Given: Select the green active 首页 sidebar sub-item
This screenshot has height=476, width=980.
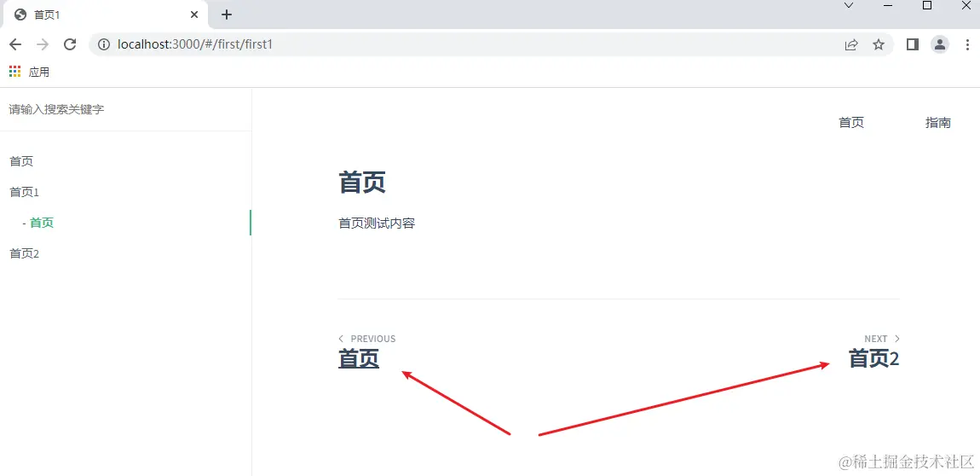Looking at the screenshot, I should [42, 223].
